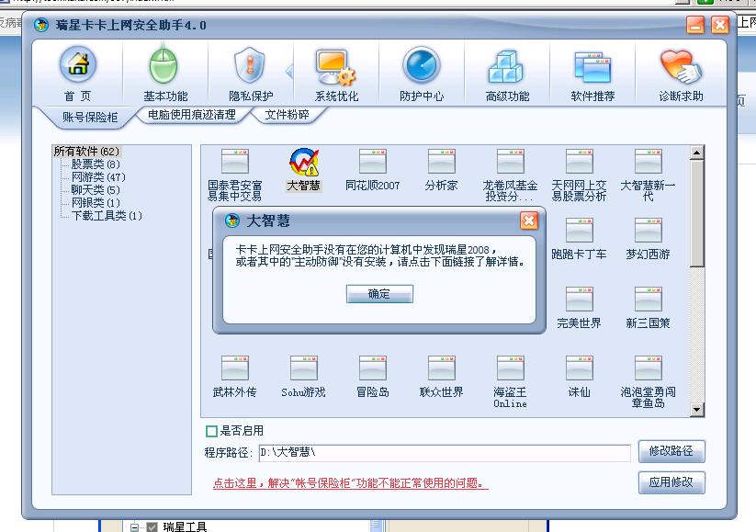The image size is (756, 532).
Task: Toggle 瑞星工具 checkbox in background window
Action: click(152, 527)
